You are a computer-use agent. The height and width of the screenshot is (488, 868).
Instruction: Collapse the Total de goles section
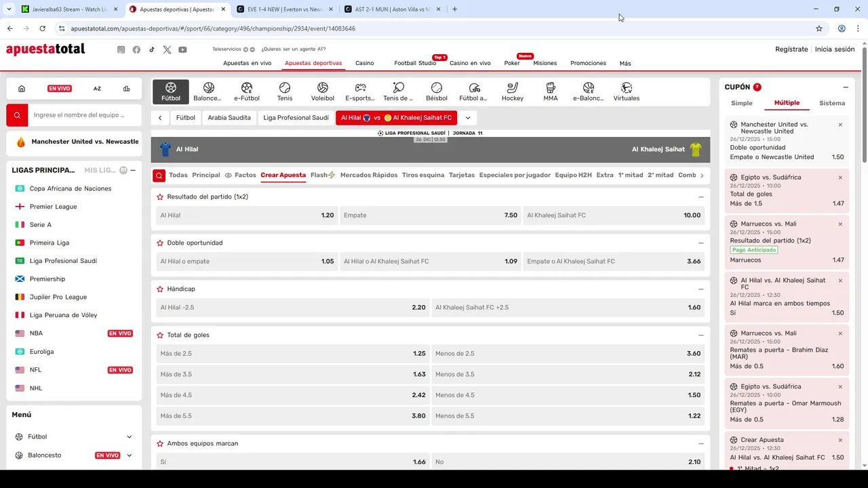coord(701,335)
